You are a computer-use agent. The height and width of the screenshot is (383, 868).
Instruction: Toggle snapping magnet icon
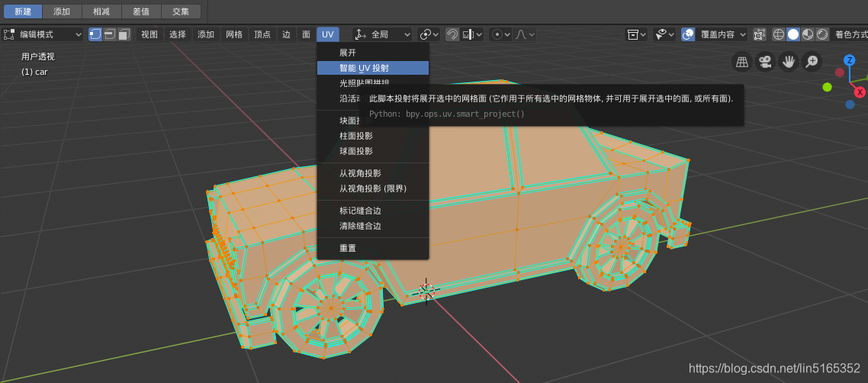pyautogui.click(x=452, y=34)
